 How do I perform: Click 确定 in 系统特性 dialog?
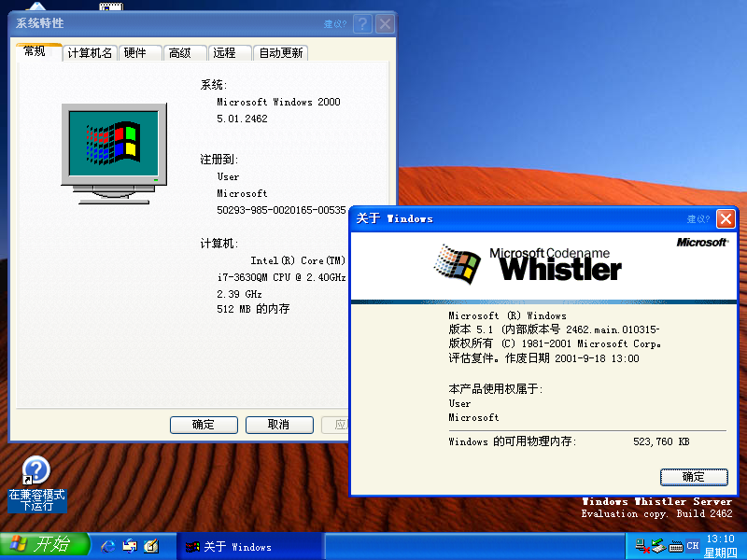tap(204, 425)
